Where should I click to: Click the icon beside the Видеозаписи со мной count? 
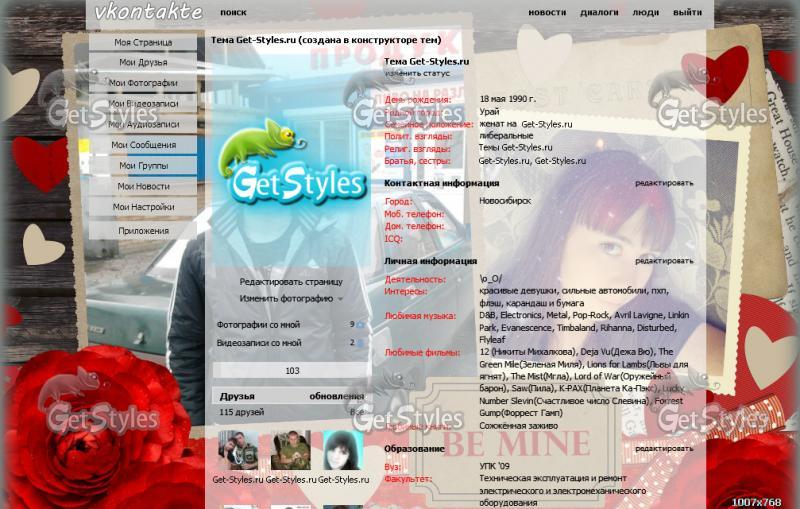[x=360, y=343]
